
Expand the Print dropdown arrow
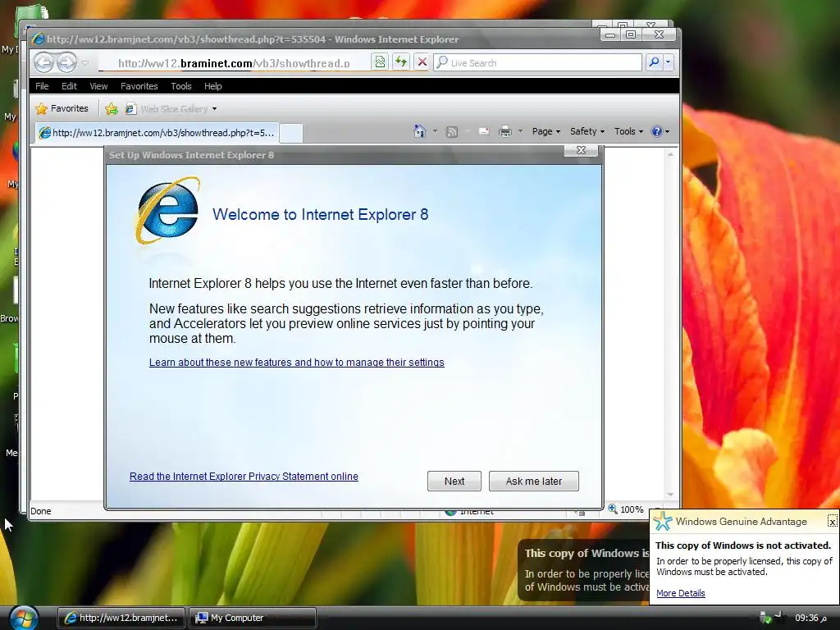click(x=520, y=131)
